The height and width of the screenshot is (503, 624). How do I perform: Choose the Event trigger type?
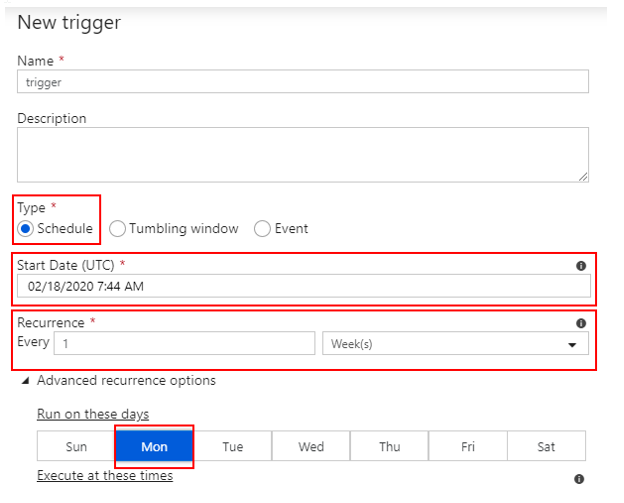point(262,228)
